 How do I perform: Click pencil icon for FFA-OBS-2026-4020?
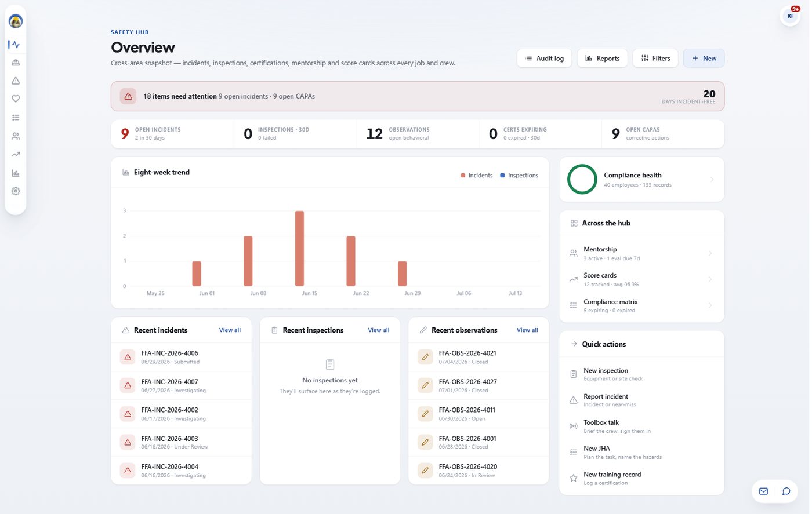point(425,471)
